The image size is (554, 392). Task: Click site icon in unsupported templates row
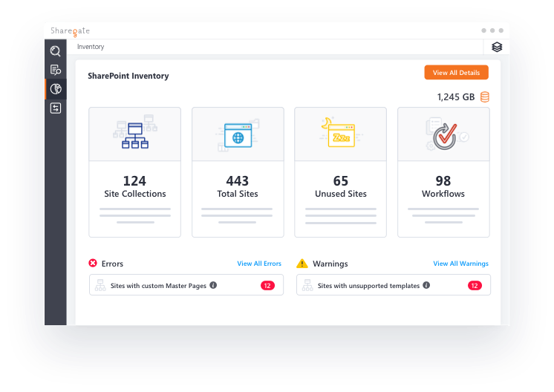pyautogui.click(x=307, y=285)
